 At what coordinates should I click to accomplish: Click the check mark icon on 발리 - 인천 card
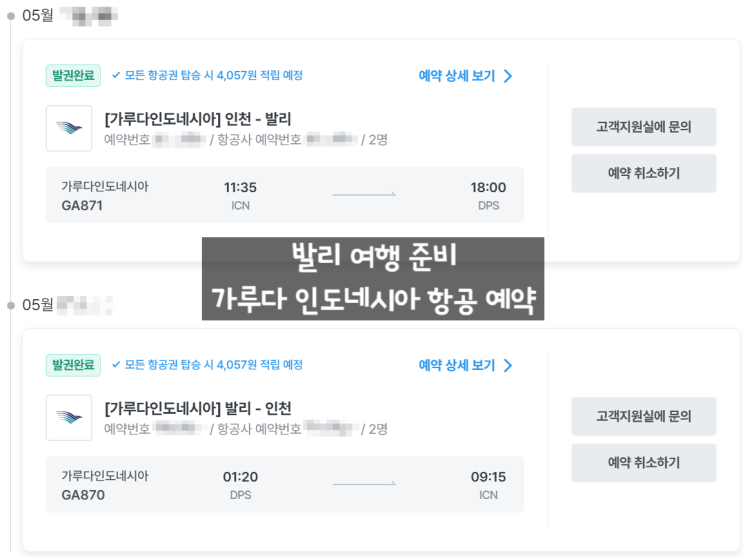116,365
